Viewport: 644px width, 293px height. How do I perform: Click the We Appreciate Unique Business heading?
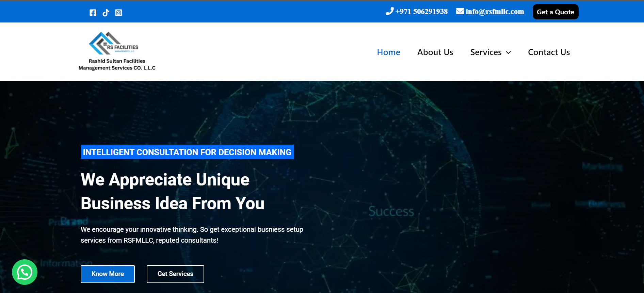172,191
